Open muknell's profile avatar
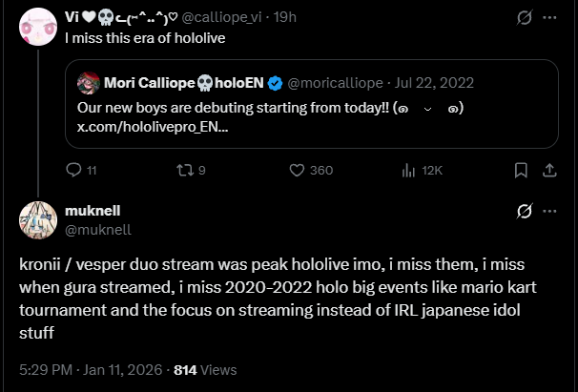 38,220
